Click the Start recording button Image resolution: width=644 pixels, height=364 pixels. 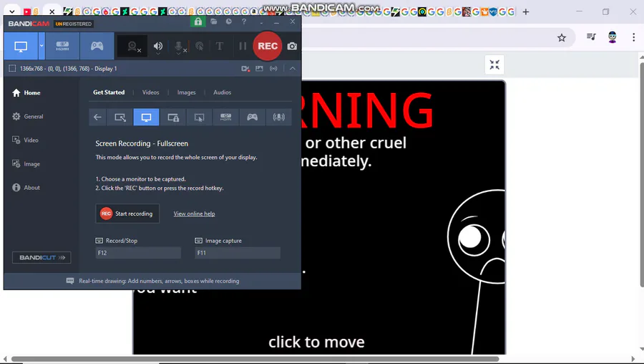coord(127,214)
